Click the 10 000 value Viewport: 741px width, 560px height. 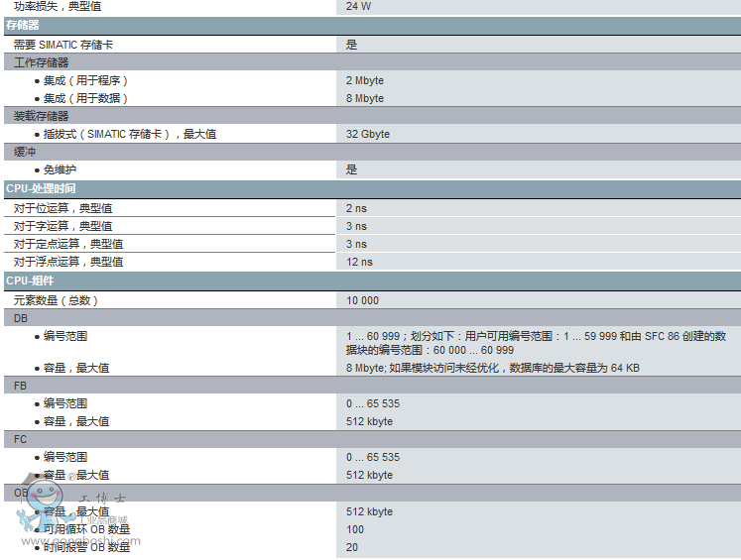coord(362,300)
